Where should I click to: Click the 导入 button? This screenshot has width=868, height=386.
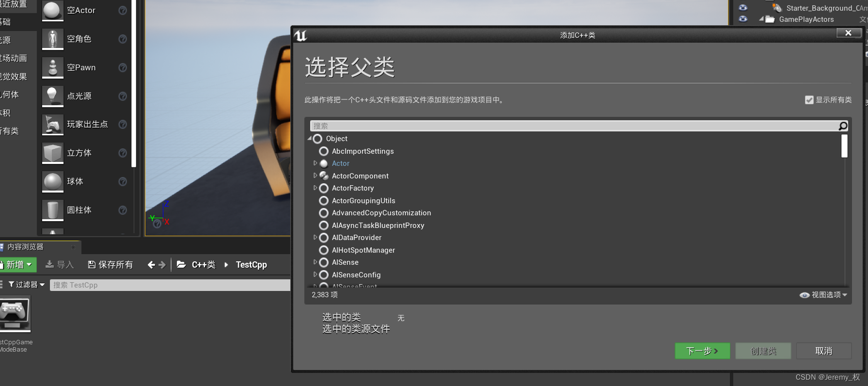click(x=59, y=265)
